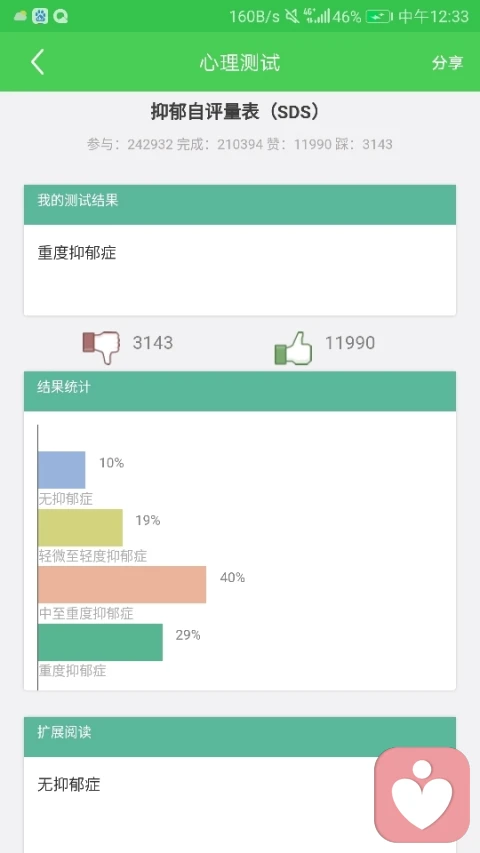Tap the cloud weather status icon
The image size is (480, 853).
tap(20, 17)
